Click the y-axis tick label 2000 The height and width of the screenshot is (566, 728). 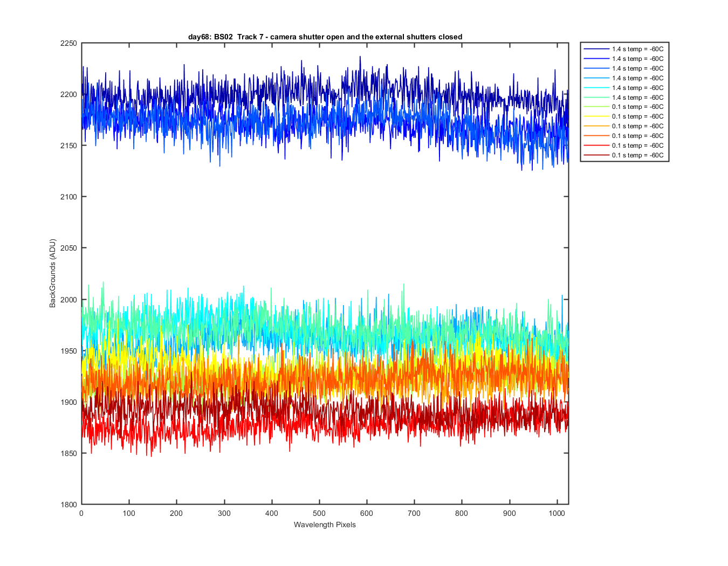(x=68, y=300)
